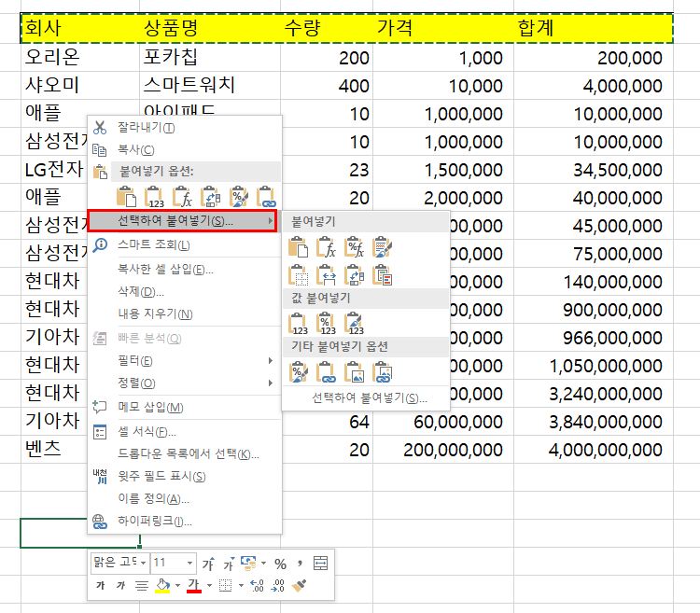700x613 pixels.
Task: Choose 삭제(D)... from context menu
Action: 185,292
